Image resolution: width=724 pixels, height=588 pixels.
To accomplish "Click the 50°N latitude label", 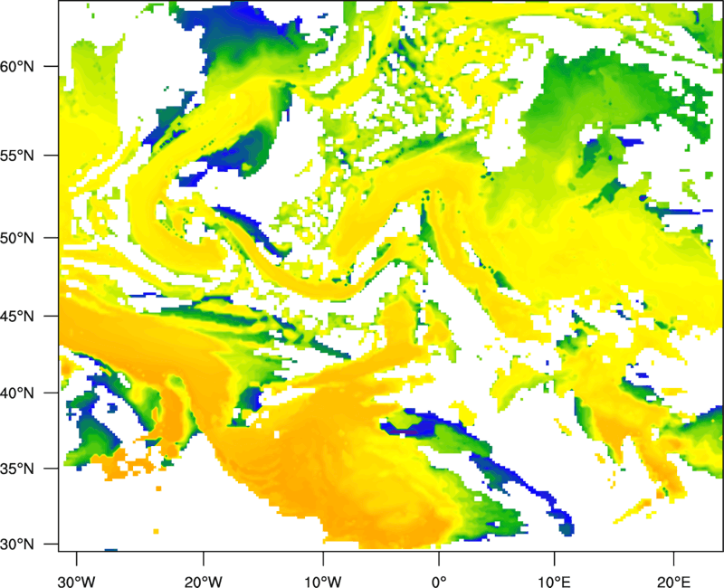I will pos(17,238).
